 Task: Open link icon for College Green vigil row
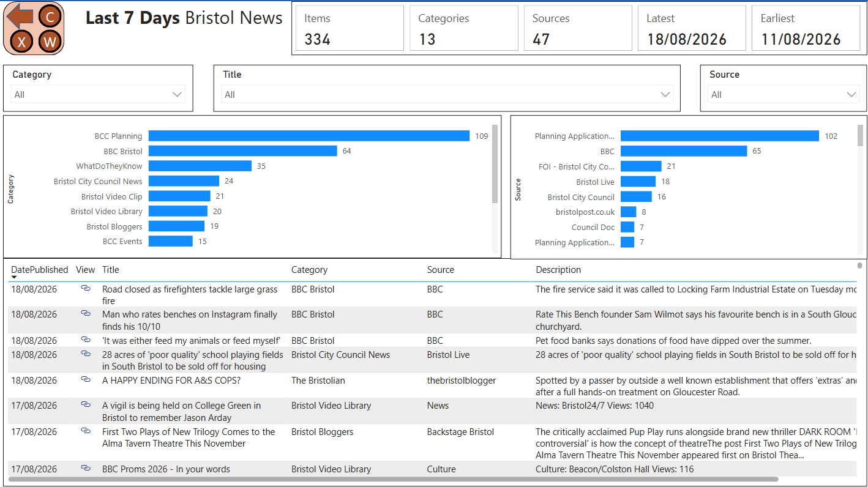click(86, 404)
